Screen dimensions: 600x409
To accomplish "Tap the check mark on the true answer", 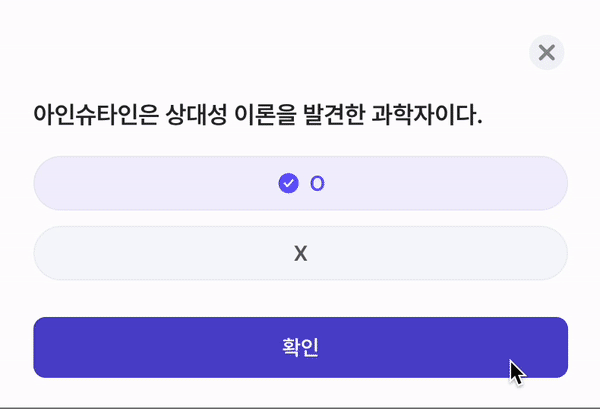I will point(288,183).
